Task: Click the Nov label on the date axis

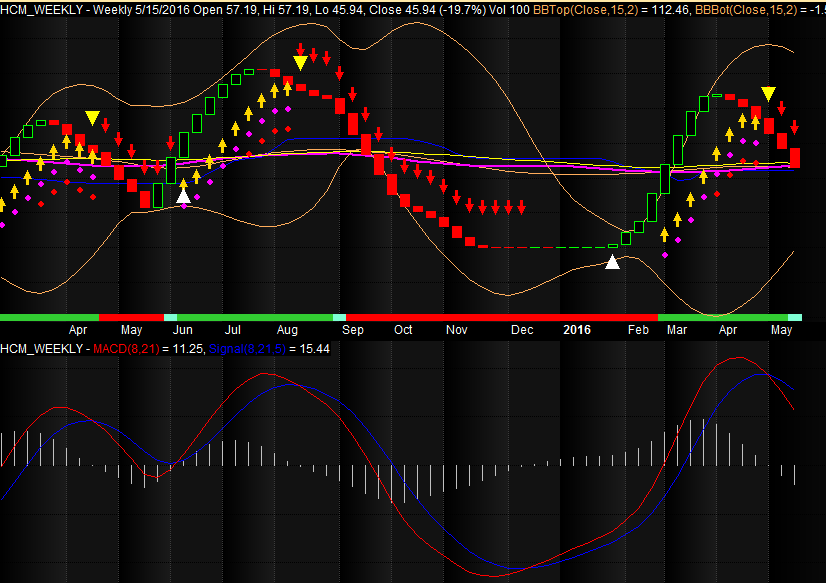Action: pyautogui.click(x=456, y=330)
